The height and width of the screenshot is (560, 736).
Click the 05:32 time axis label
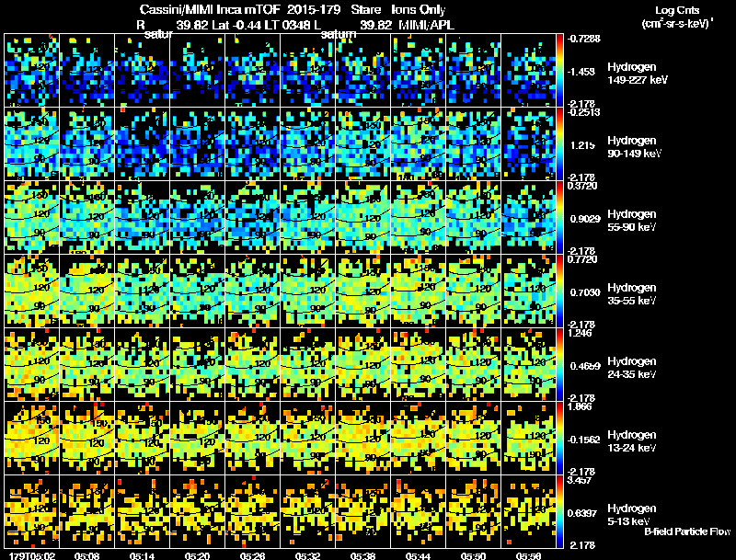tap(307, 555)
